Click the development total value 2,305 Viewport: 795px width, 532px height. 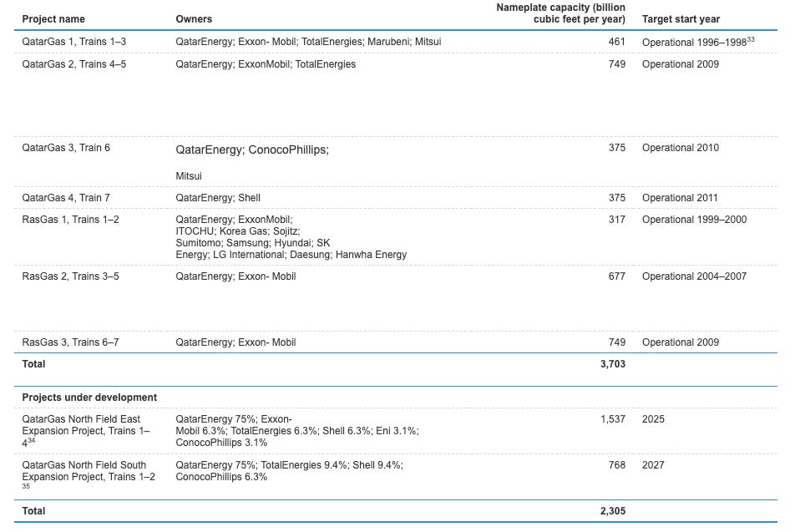point(612,512)
